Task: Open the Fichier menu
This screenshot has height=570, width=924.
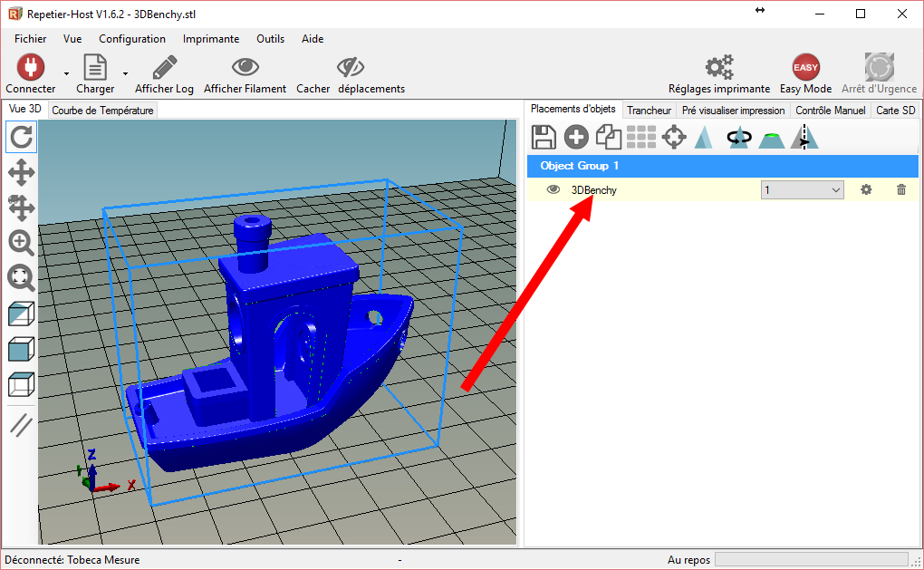Action: click(31, 39)
